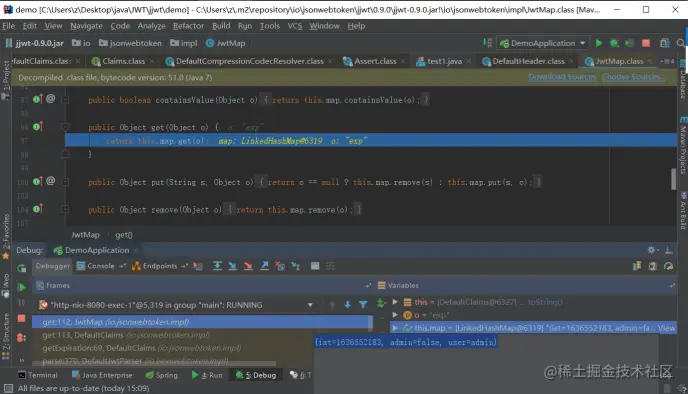
Task: Stop debug session red square in sidebar
Action: coord(22,319)
